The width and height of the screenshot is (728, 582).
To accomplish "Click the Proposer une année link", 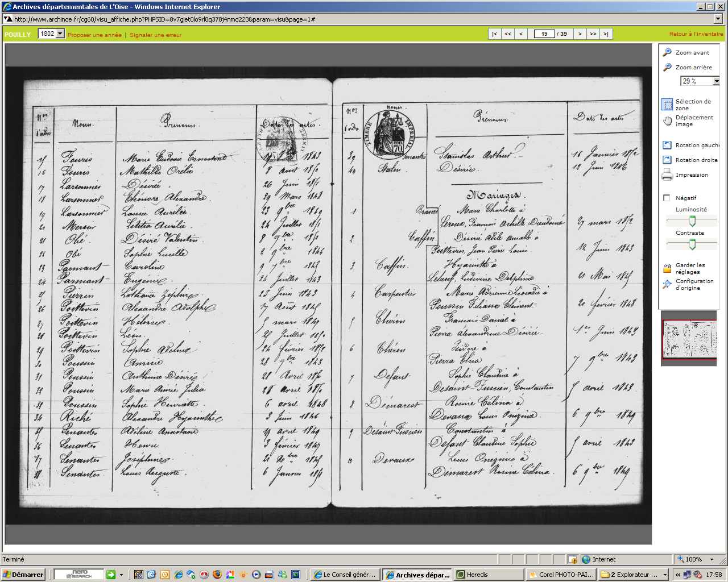I will [x=94, y=35].
